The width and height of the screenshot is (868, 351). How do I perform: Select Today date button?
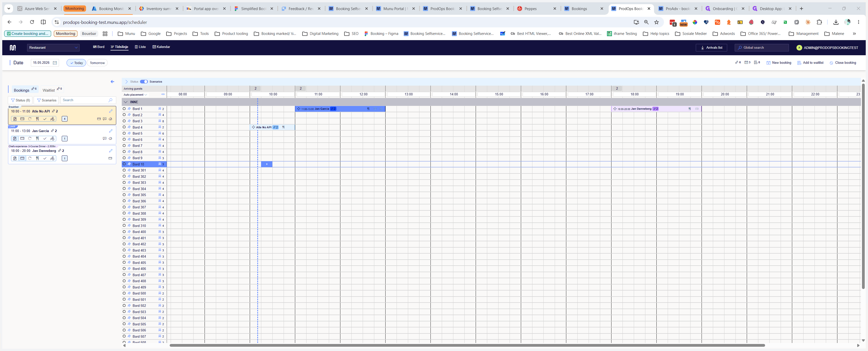point(76,63)
